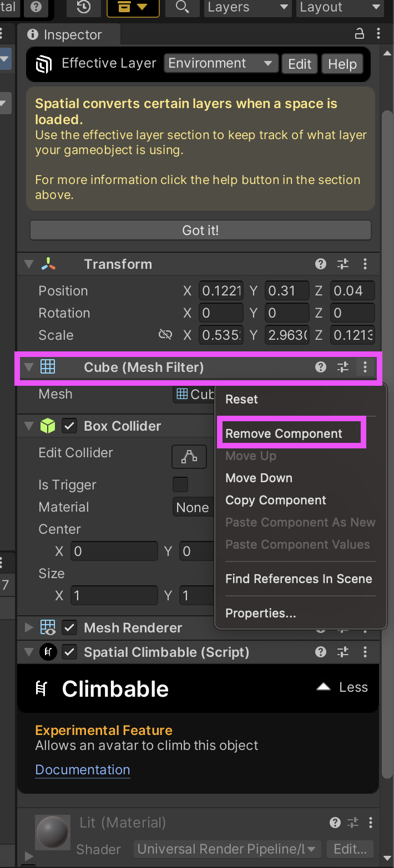Click the Inspector lock icon
Viewport: 394px width, 868px height.
pos(360,34)
